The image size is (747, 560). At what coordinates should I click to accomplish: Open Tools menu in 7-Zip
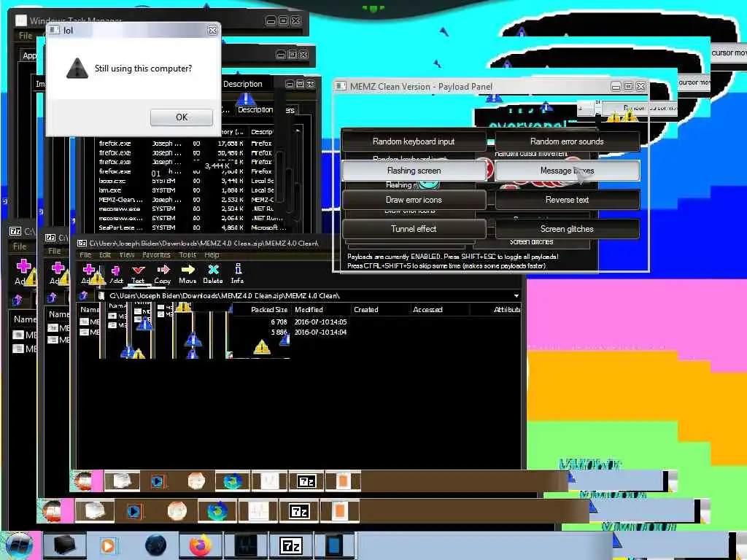point(187,254)
